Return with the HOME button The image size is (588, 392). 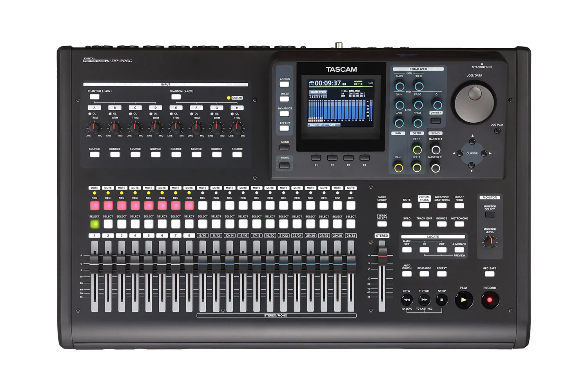[285, 165]
